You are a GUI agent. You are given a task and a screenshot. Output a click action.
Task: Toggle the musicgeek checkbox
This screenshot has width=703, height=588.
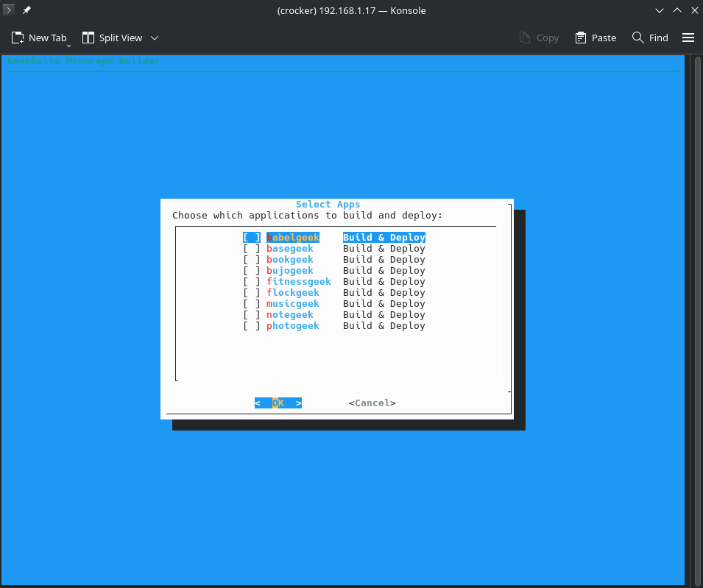point(252,303)
